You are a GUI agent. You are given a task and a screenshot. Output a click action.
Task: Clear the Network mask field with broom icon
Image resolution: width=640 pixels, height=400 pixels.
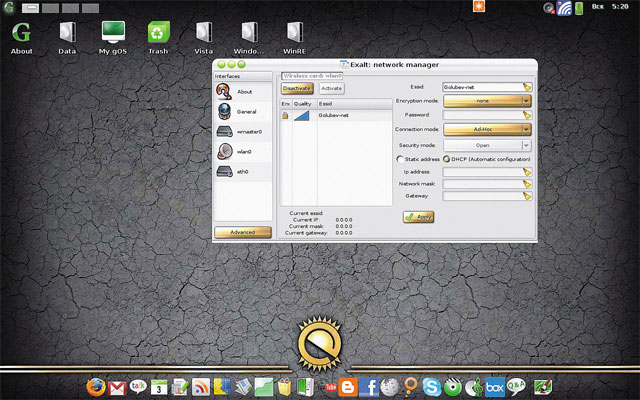(527, 184)
